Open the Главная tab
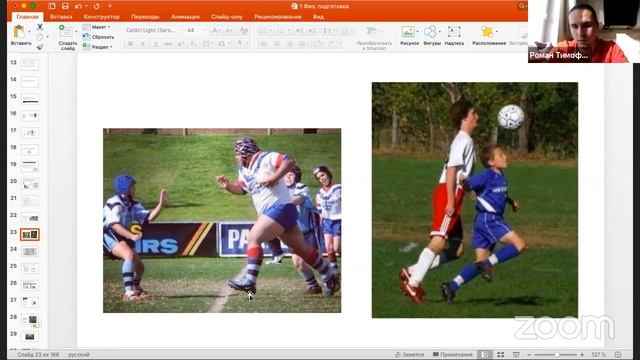The height and width of the screenshot is (360, 640). 28,17
